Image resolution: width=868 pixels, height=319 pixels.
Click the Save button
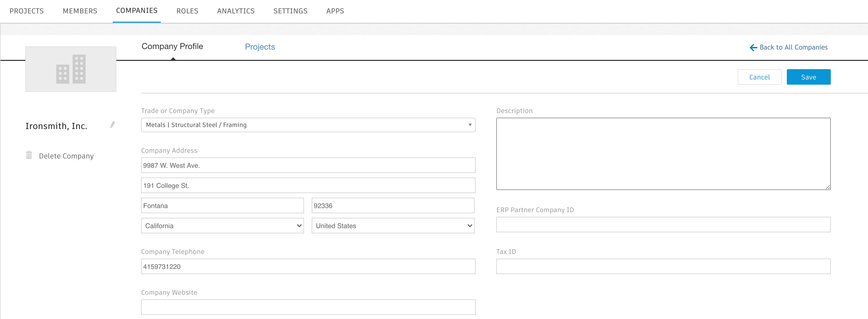pyautogui.click(x=809, y=77)
